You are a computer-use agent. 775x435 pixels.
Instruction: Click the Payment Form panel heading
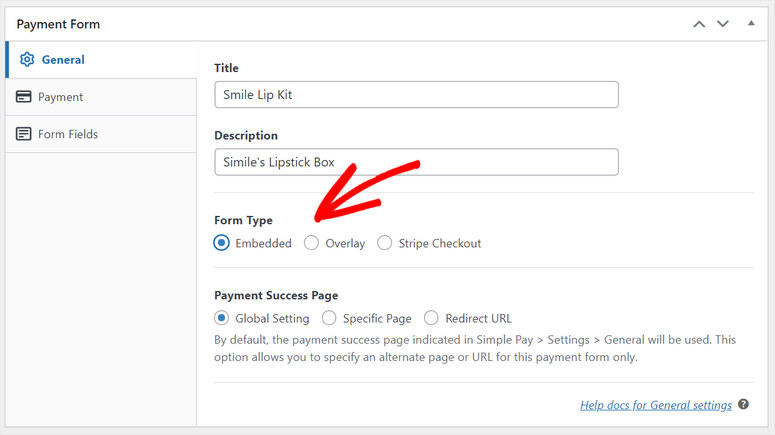(58, 24)
